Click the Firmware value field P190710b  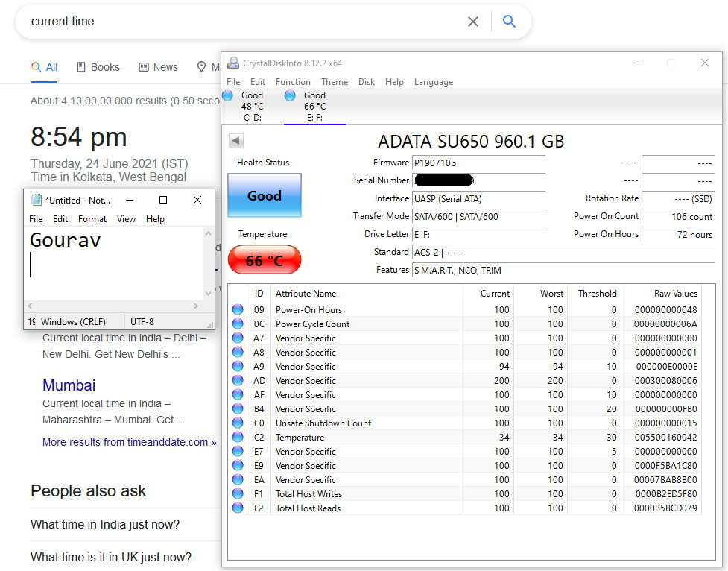478,163
